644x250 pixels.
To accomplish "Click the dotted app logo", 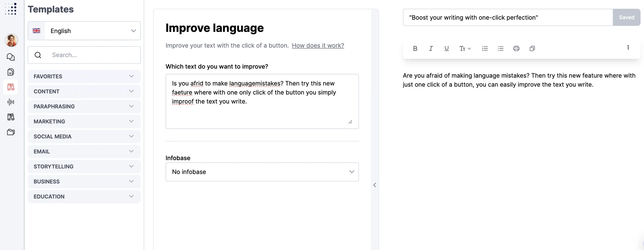I will pos(11,9).
